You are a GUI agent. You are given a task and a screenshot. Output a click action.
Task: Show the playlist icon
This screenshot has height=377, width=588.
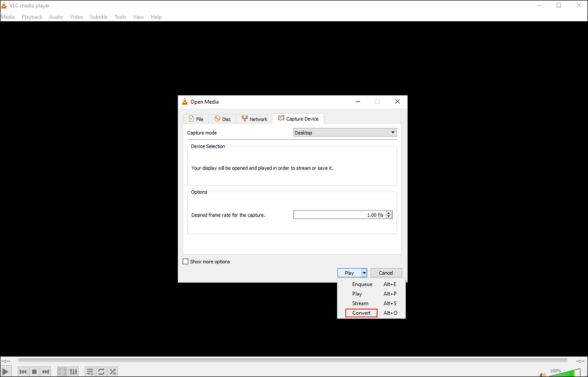point(89,371)
